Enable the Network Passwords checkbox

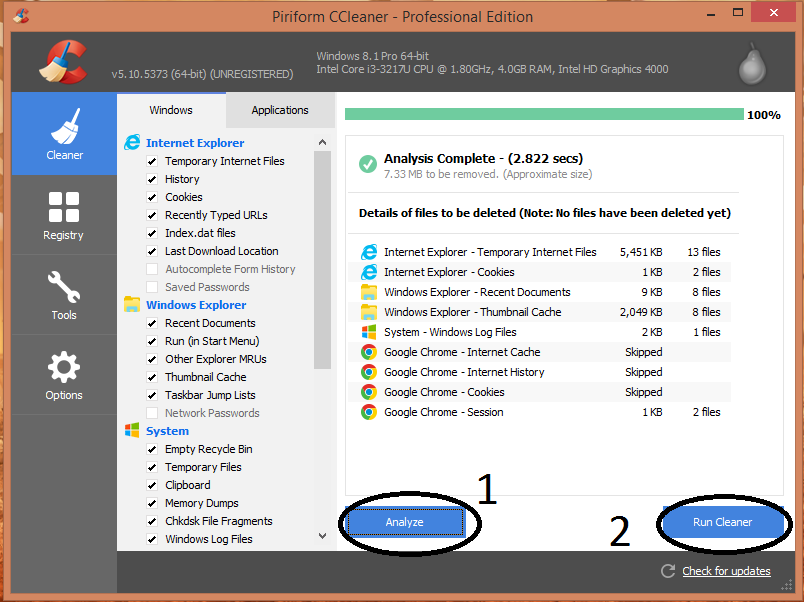(x=152, y=413)
